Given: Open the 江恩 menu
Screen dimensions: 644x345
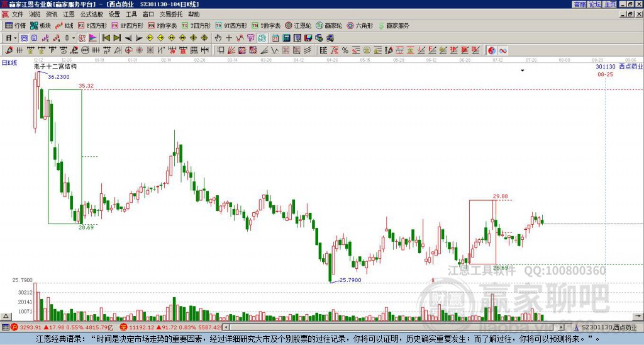Looking at the screenshot, I should pyautogui.click(x=69, y=14).
